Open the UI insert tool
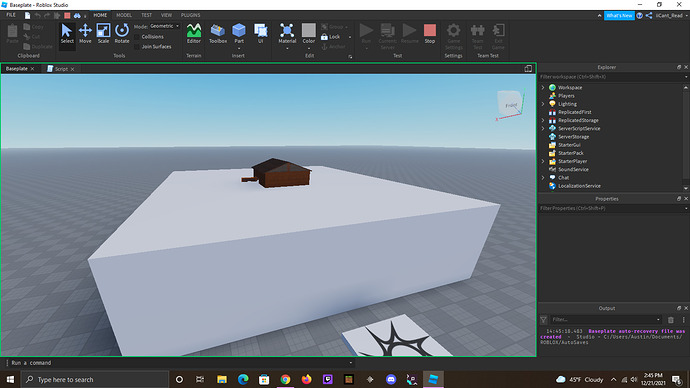 tap(261, 33)
